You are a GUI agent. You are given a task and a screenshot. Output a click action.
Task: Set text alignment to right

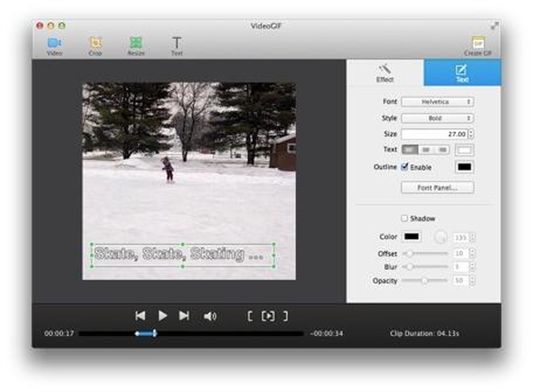tap(442, 150)
